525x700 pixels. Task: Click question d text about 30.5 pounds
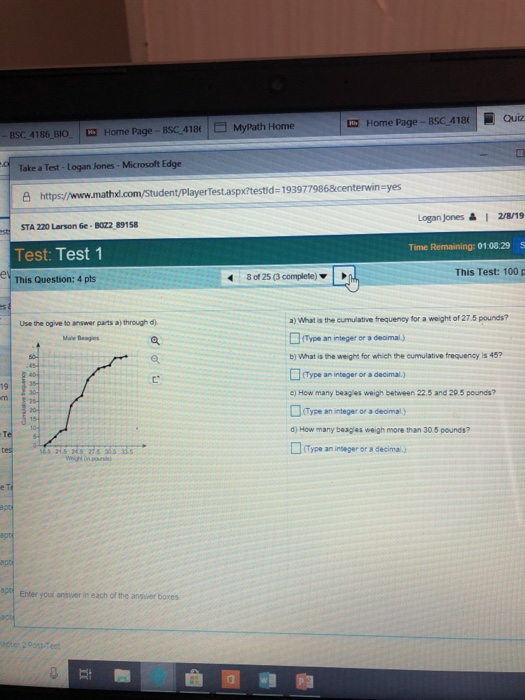point(380,430)
